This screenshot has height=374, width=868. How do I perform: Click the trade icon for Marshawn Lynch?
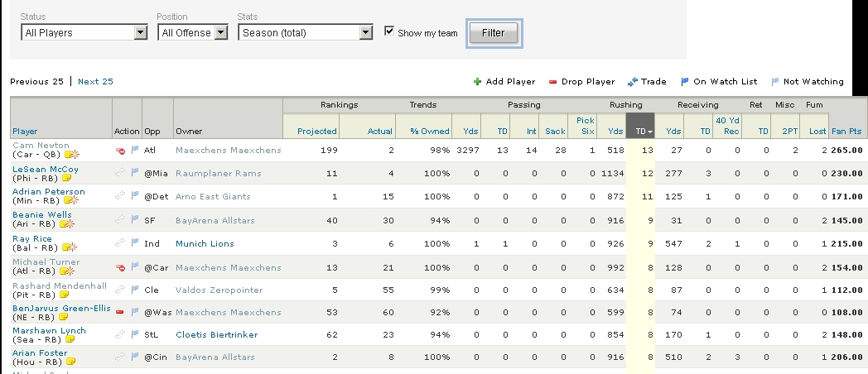120,336
